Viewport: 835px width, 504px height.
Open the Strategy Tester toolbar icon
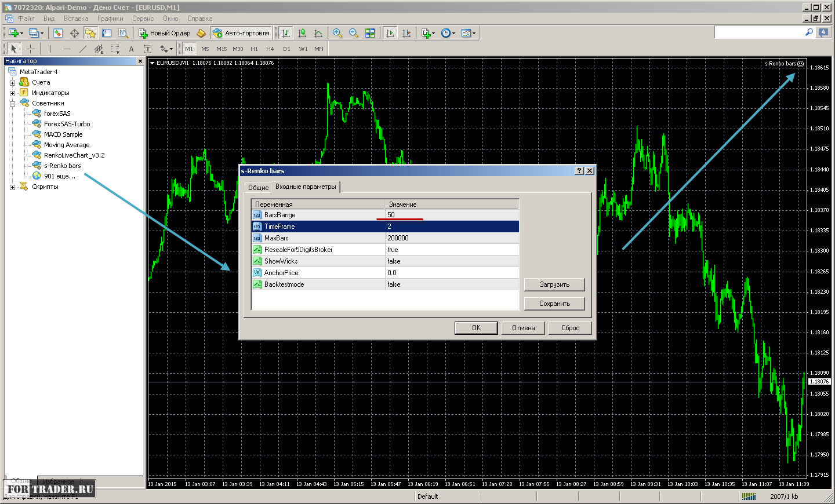pos(123,33)
